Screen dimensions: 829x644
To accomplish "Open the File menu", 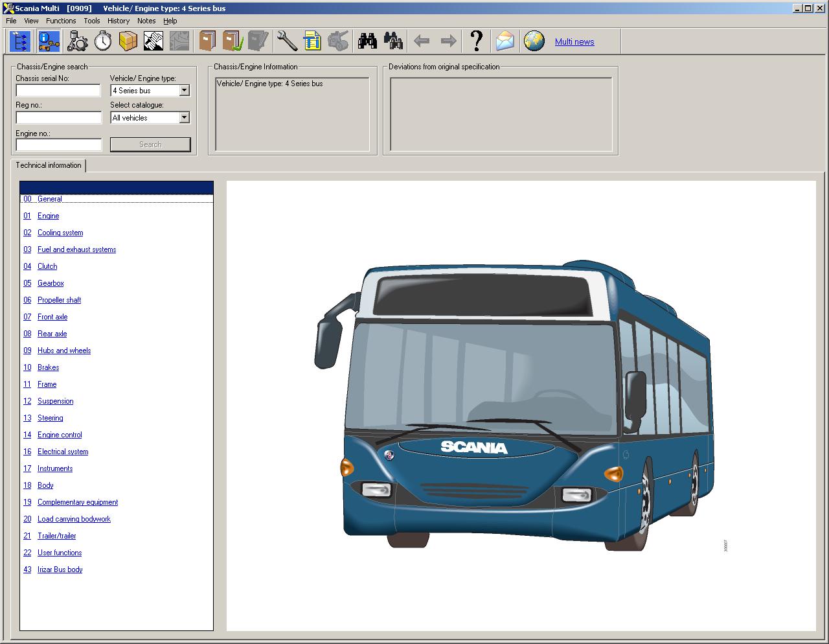I will pyautogui.click(x=11, y=21).
